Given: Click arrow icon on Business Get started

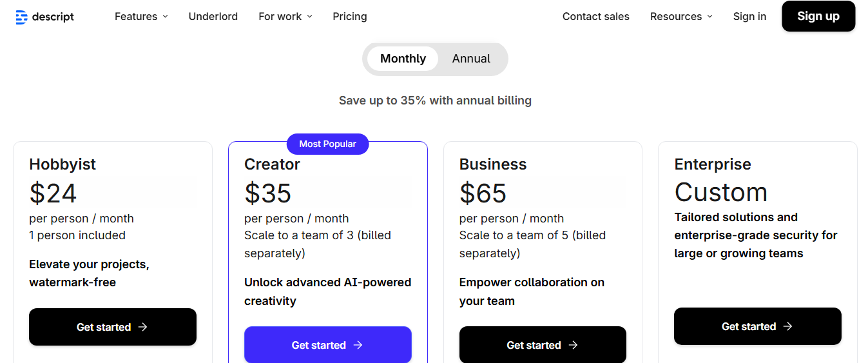Looking at the screenshot, I should 574,345.
